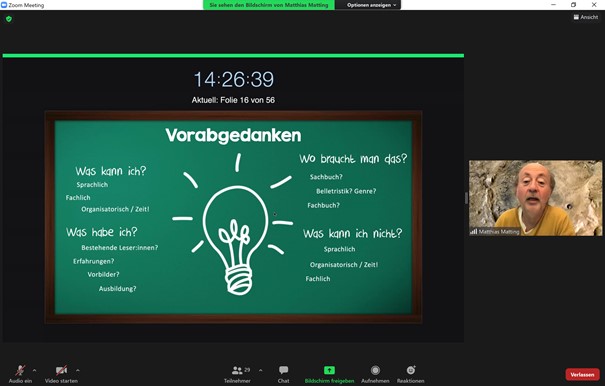
Task: Click the shared Vorabgedanken slide
Action: tap(233, 217)
